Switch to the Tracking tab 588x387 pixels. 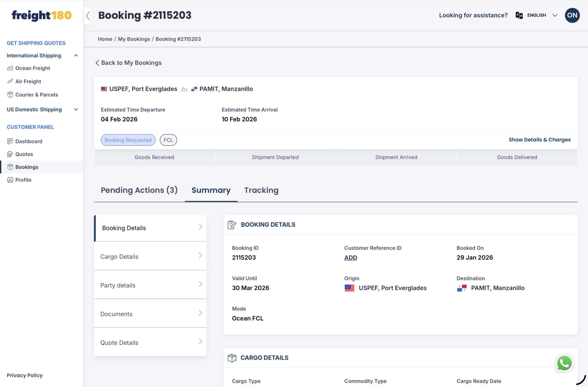tap(261, 190)
